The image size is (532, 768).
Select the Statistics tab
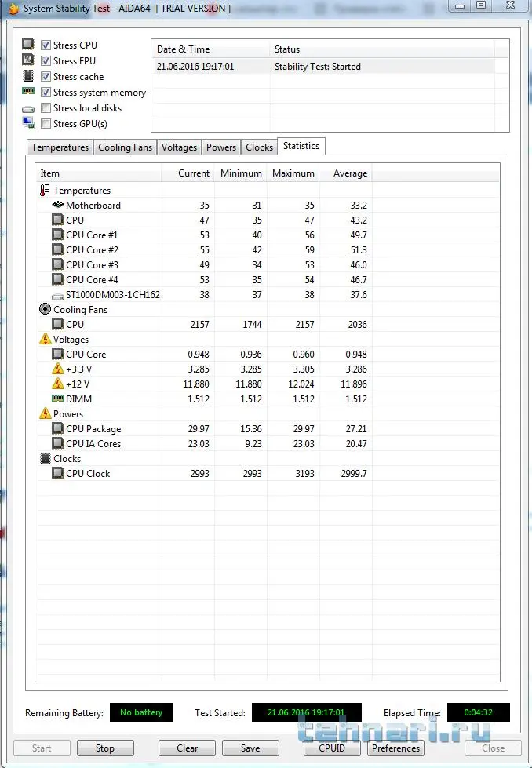[301, 146]
